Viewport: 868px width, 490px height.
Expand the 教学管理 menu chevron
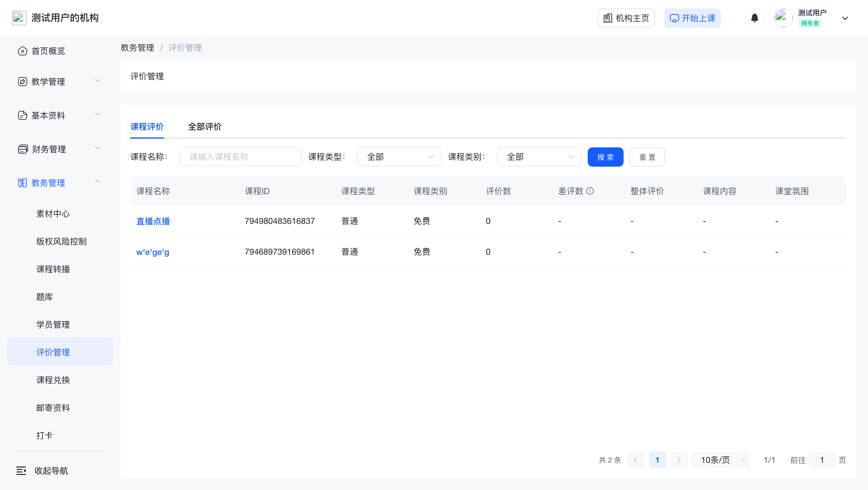[x=98, y=80]
